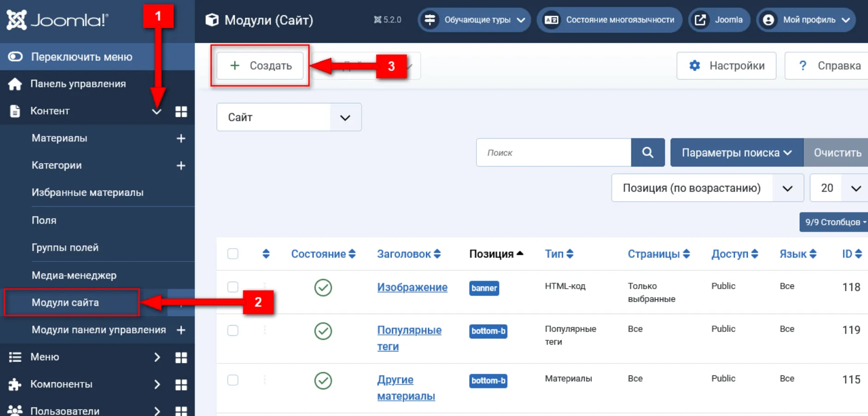
Task: Add a new category via the plus icon next to Категории
Action: click(181, 166)
